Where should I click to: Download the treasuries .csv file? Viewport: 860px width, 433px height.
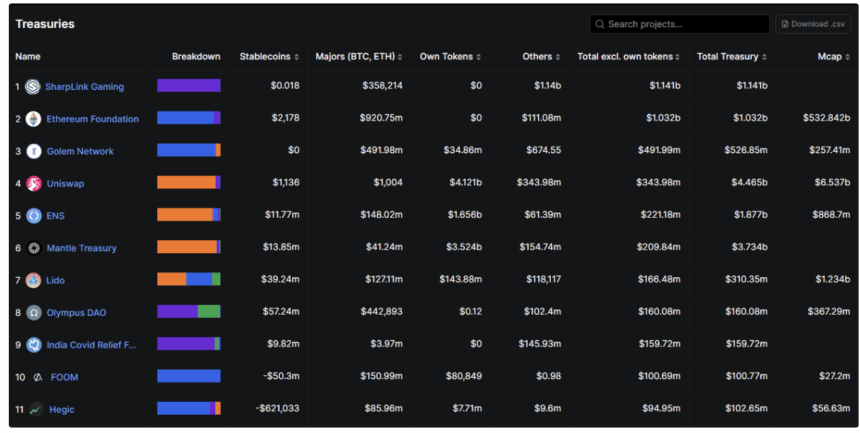click(x=812, y=24)
